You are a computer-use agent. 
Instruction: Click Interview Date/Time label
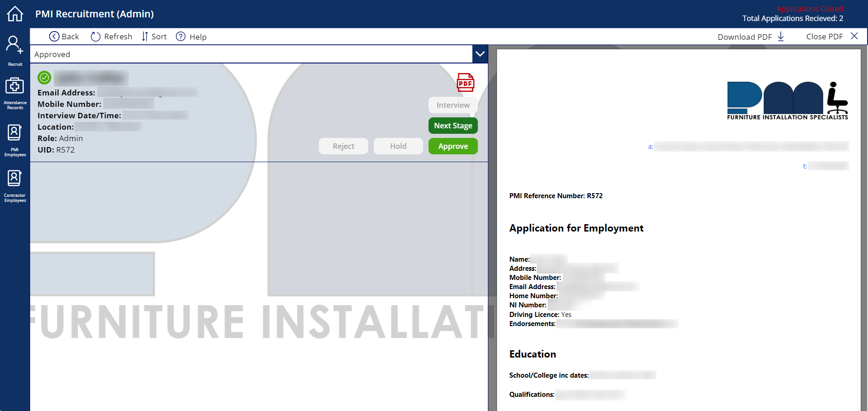point(79,116)
